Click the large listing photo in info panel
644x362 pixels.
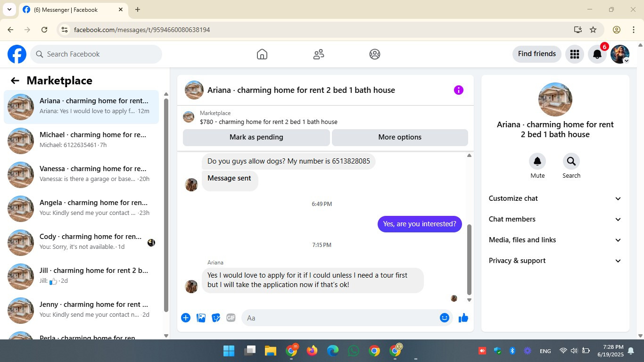555,99
